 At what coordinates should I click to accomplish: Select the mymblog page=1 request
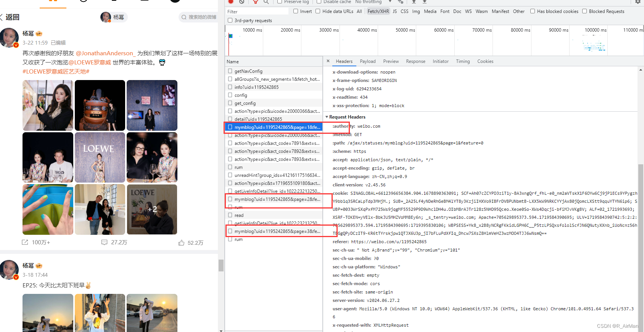point(274,127)
